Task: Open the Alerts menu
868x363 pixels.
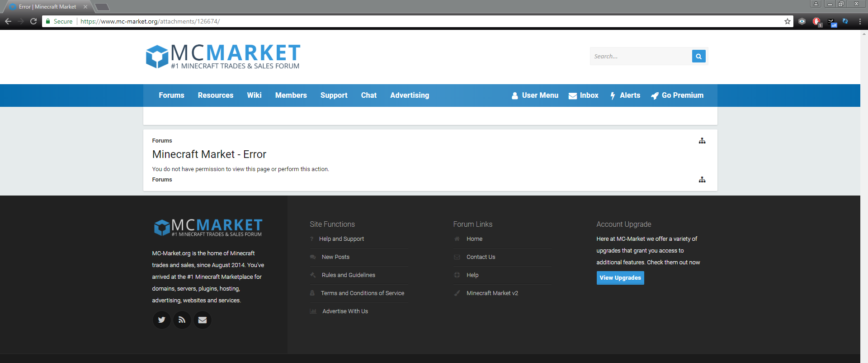Action: (625, 95)
